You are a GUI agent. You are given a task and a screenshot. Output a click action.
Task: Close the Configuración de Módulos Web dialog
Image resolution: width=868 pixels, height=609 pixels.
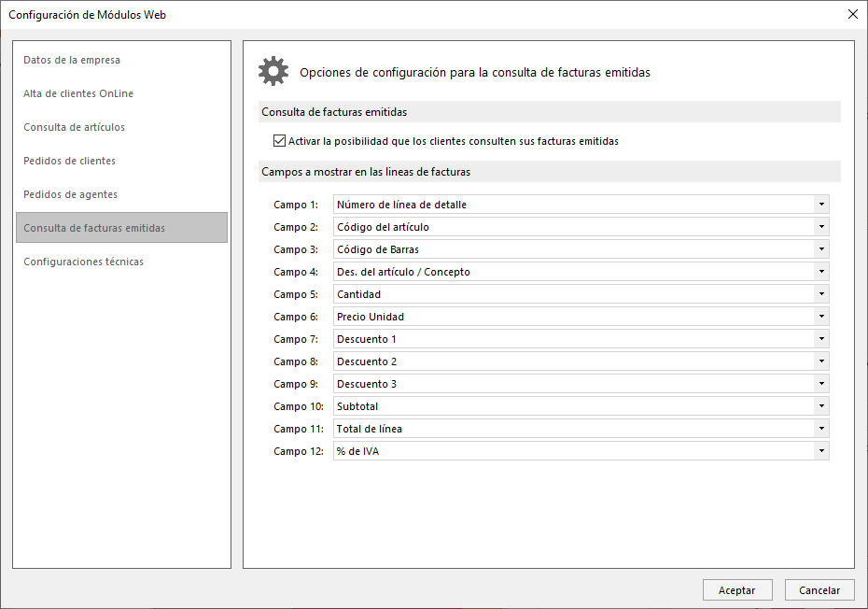(x=852, y=14)
